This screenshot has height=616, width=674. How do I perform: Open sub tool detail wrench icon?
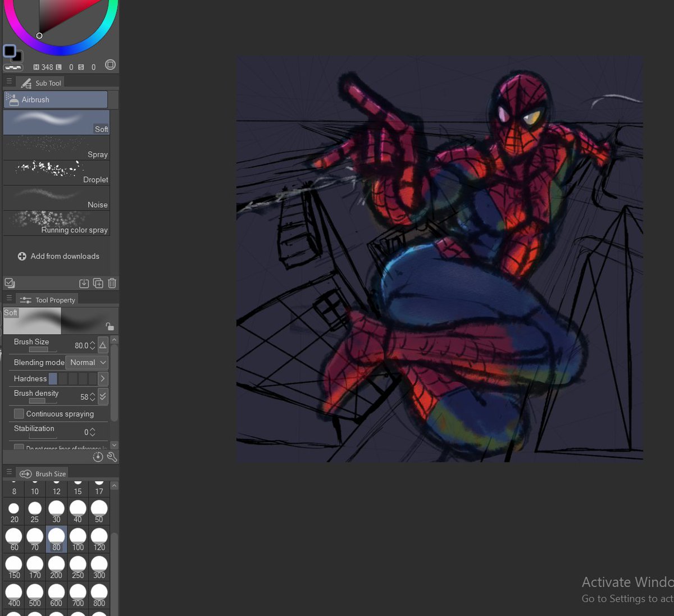112,457
